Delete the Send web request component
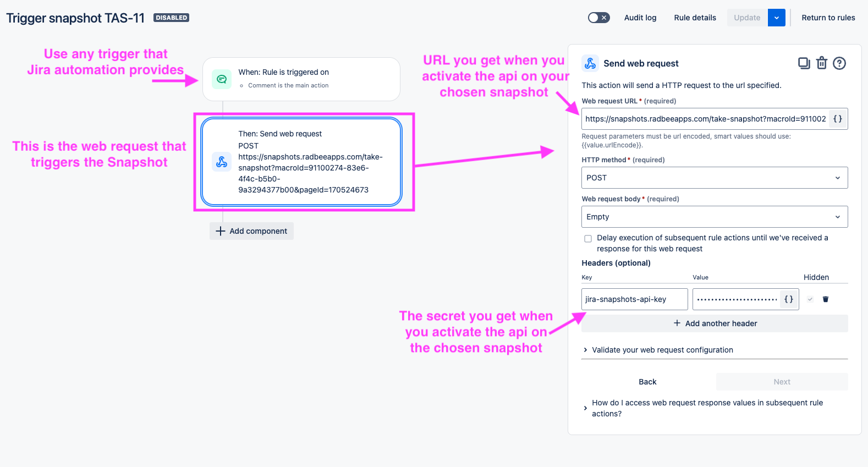 (x=821, y=63)
